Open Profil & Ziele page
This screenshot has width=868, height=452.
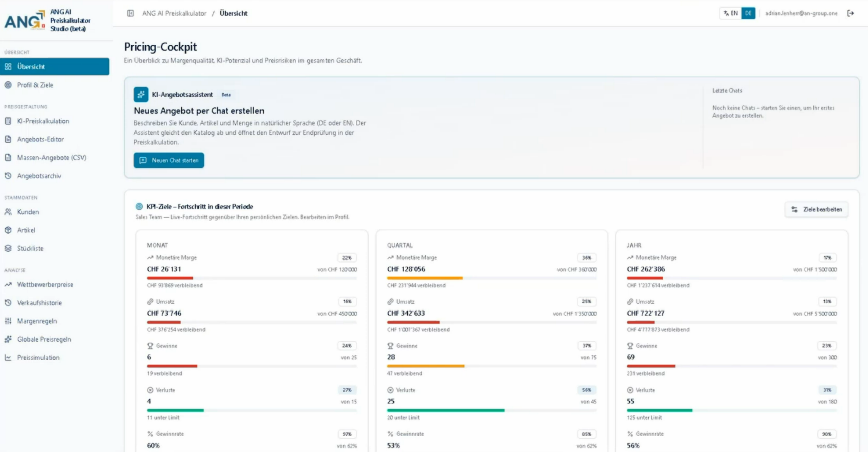click(55, 85)
